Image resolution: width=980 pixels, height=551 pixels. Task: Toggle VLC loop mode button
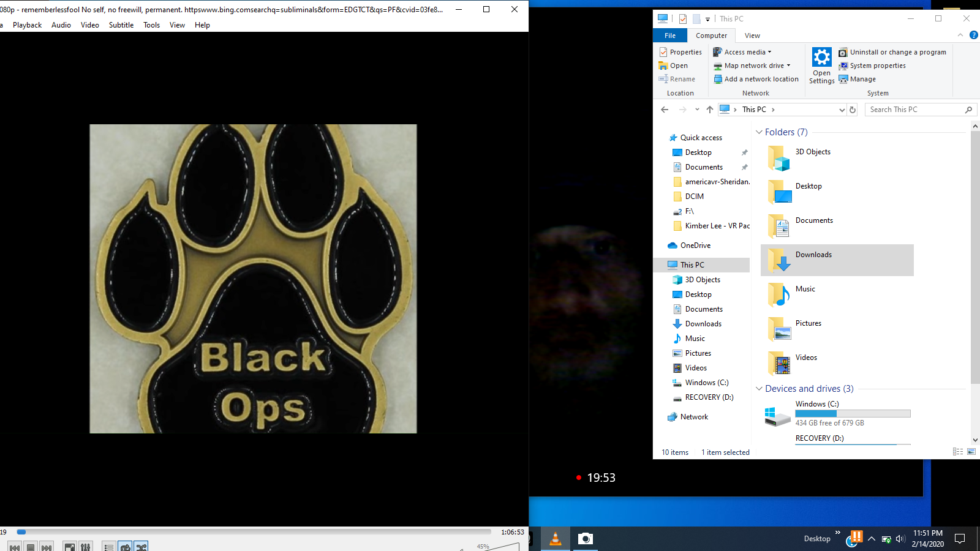(x=125, y=547)
